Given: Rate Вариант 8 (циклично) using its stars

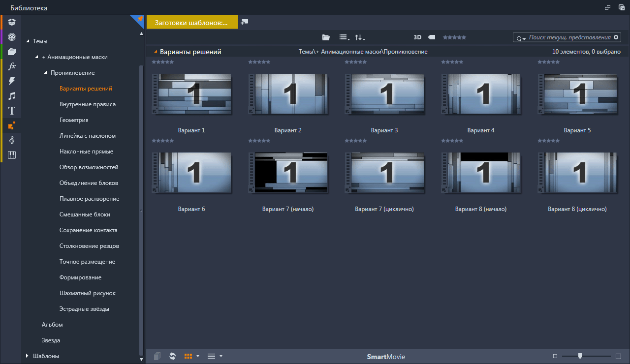Looking at the screenshot, I should [549, 141].
